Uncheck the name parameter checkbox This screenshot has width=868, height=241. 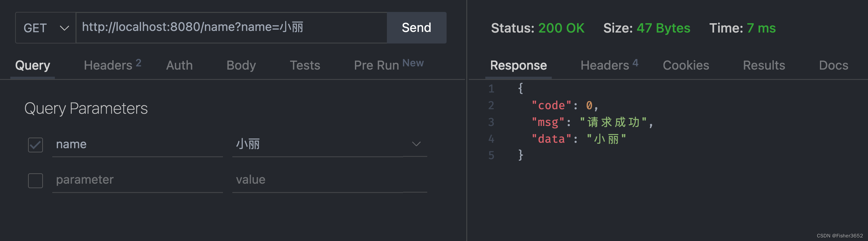tap(35, 145)
